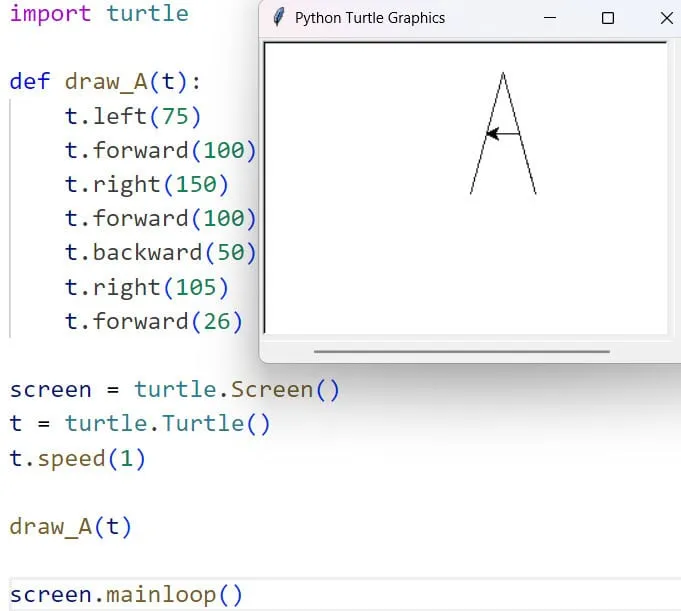Place cursor on the "import turtle" line
Image resolution: width=681 pixels, height=611 pixels.
point(98,14)
